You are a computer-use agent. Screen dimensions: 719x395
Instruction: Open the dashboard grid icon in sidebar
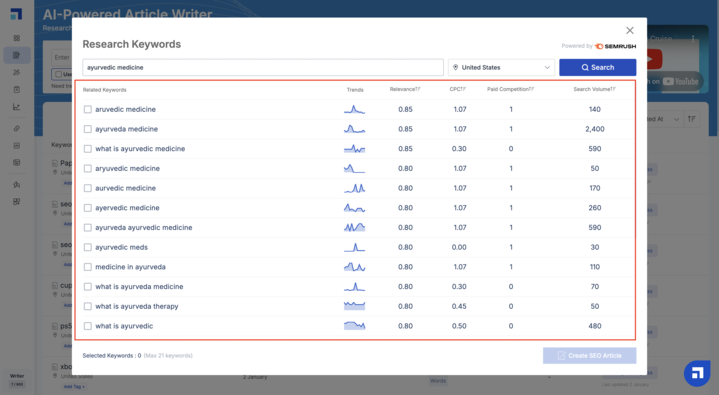[17, 38]
